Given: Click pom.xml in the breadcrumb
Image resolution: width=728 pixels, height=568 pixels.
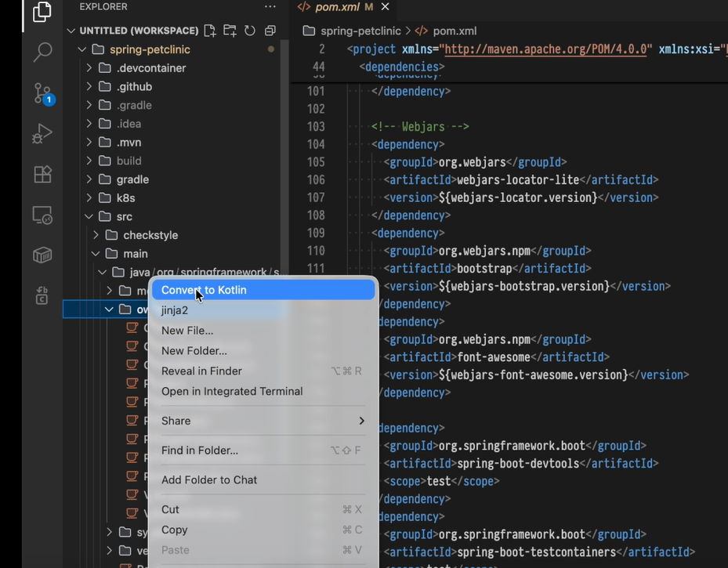Looking at the screenshot, I should [455, 31].
